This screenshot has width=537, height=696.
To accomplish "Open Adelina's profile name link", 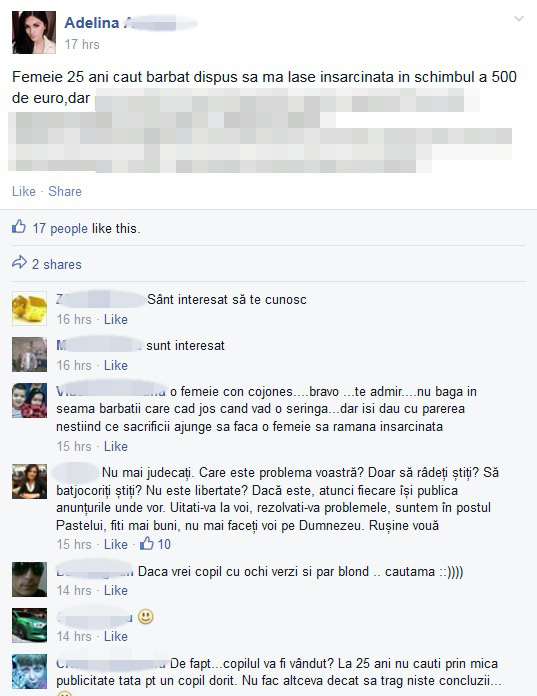I will tap(92, 23).
